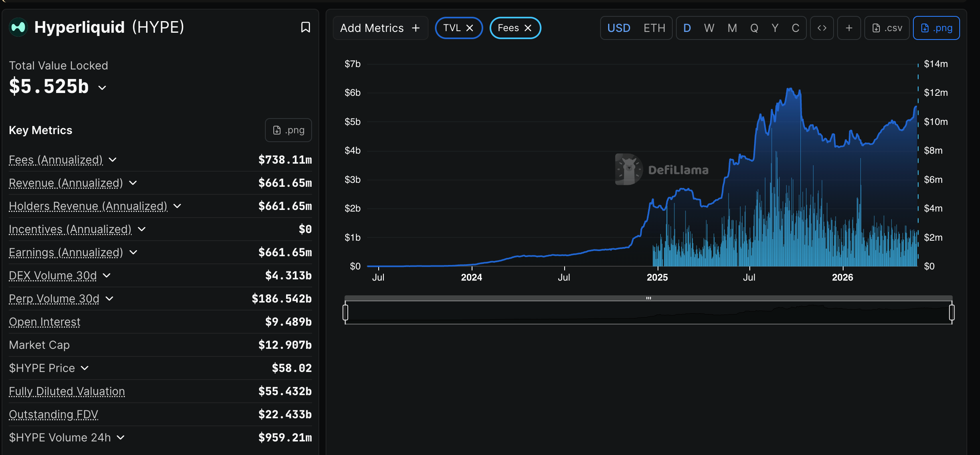Click the range slider top grip bar
Viewport: 980px width, 455px height.
(x=648, y=298)
